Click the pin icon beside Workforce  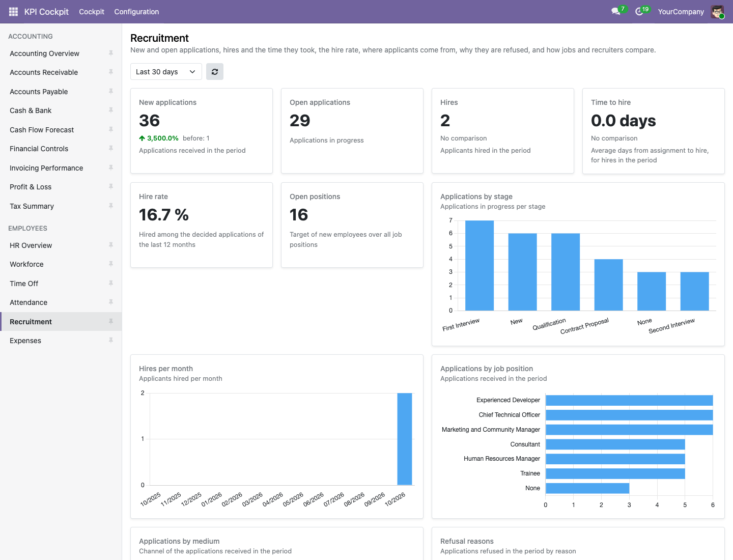pyautogui.click(x=111, y=264)
